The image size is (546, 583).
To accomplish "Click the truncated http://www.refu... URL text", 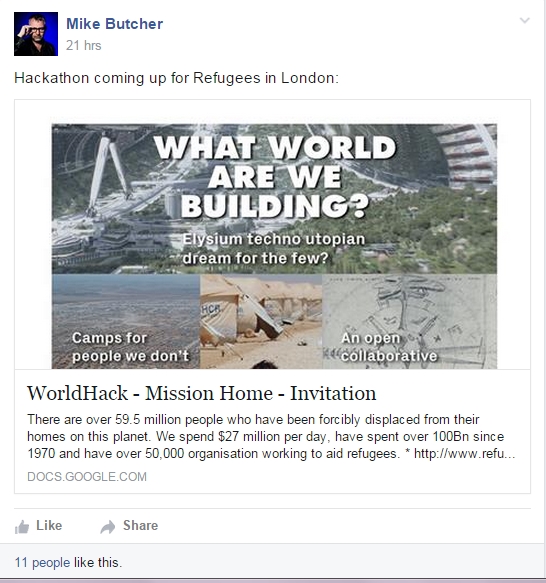I will click(x=465, y=454).
